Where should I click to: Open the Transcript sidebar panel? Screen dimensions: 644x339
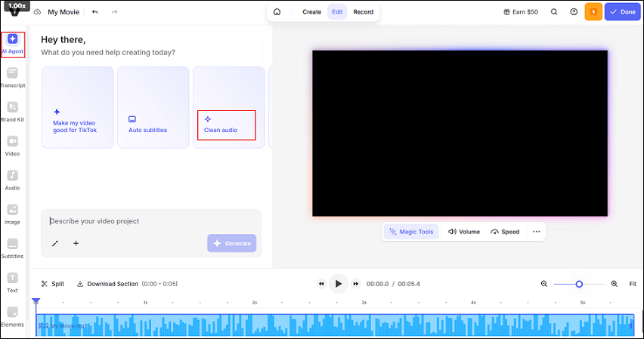(x=12, y=79)
